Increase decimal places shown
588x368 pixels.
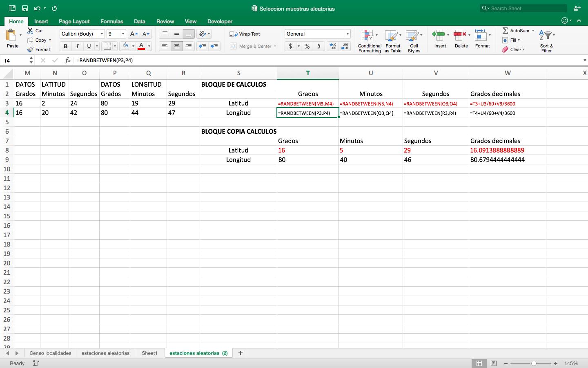click(333, 46)
